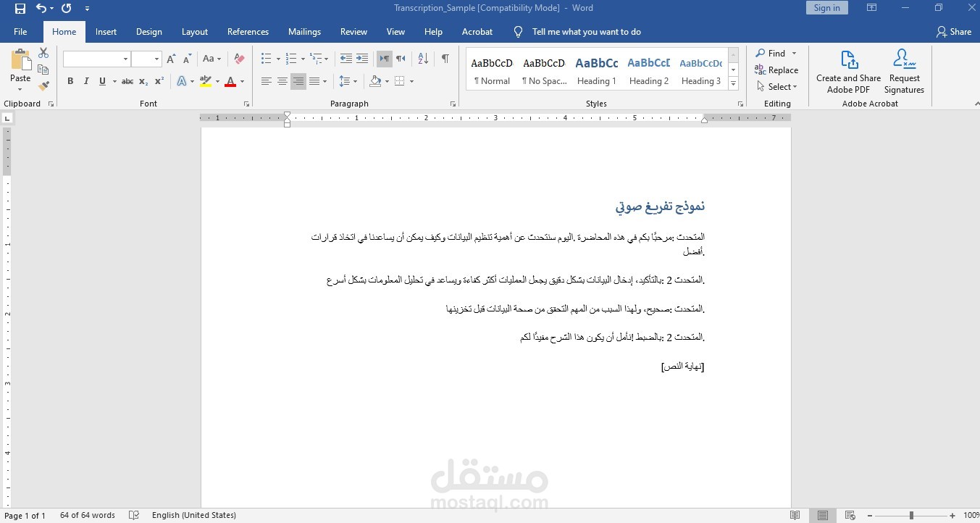Increase the paragraph indent
The width and height of the screenshot is (980, 523).
click(x=364, y=59)
